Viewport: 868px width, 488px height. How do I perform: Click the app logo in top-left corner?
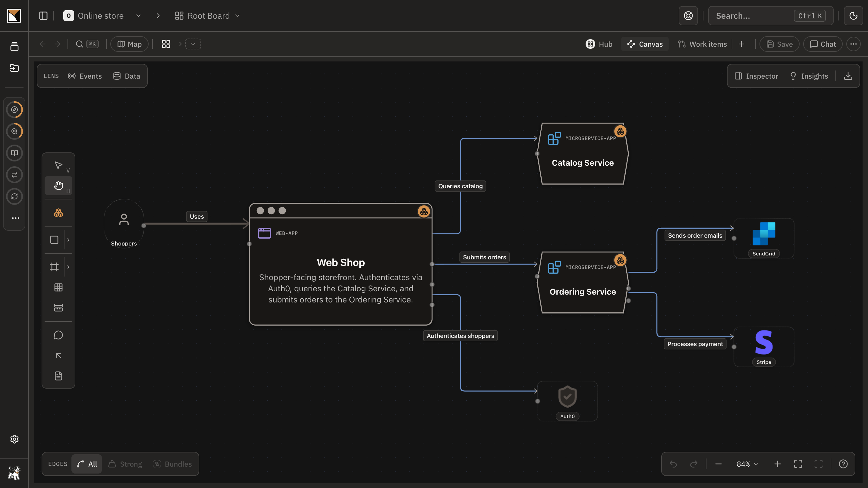tap(14, 15)
